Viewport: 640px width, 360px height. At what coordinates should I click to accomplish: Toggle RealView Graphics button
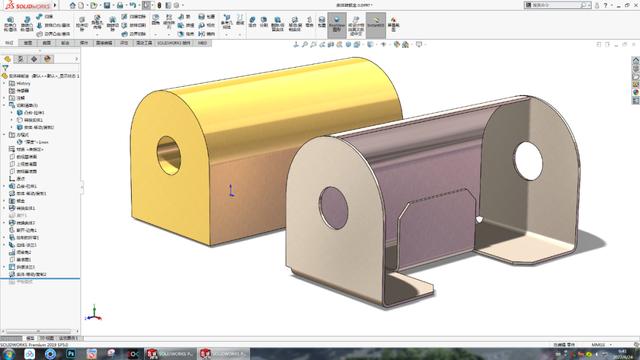[337, 25]
